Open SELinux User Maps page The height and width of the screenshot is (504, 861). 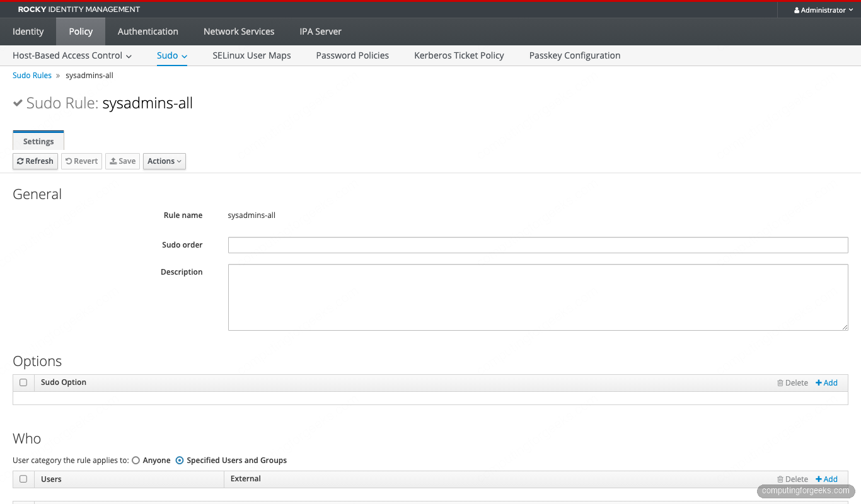251,55
